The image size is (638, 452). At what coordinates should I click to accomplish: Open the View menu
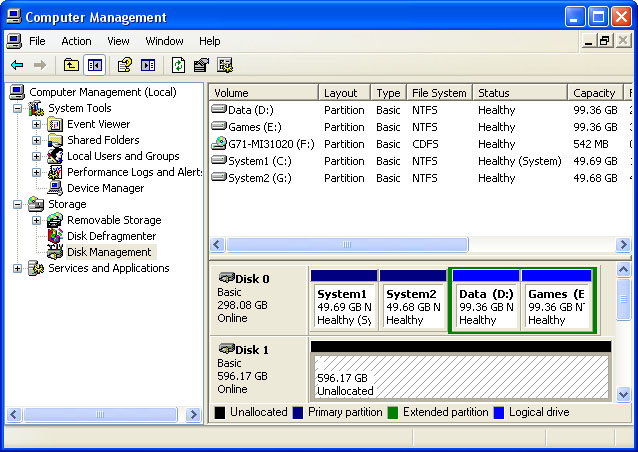pyautogui.click(x=118, y=41)
